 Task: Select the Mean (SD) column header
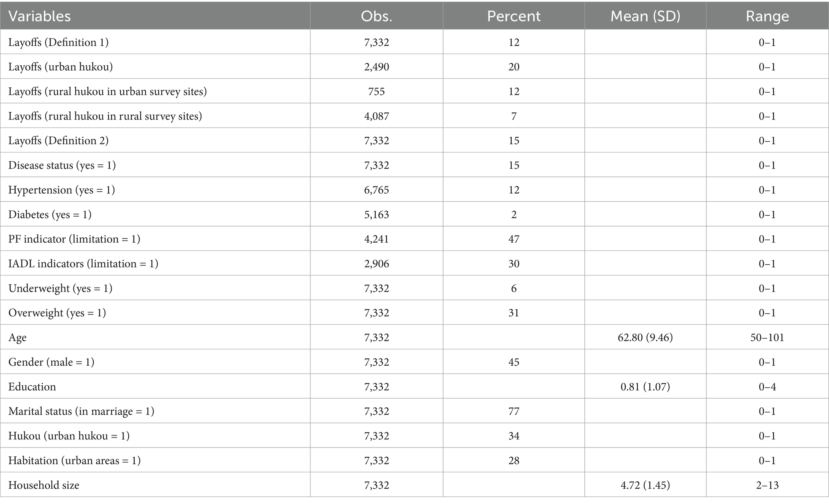click(645, 16)
